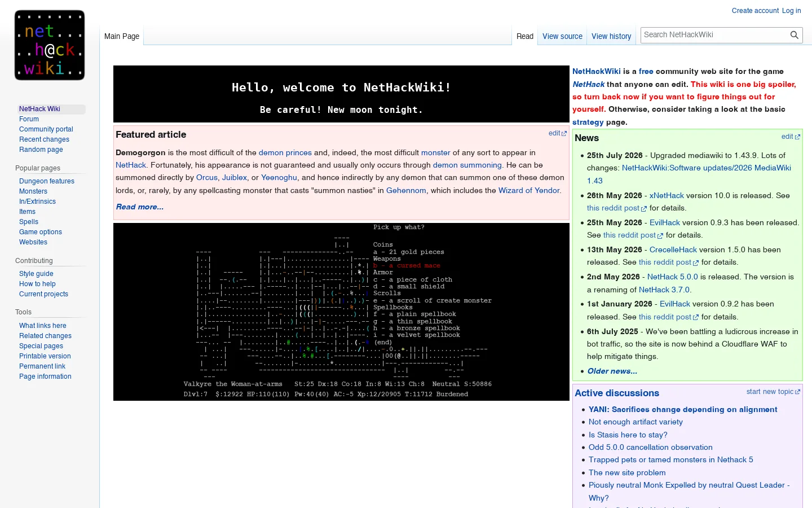Open YANI: Sacrifices change depending on alignment
Screen dimensions: 812x508
click(683, 409)
